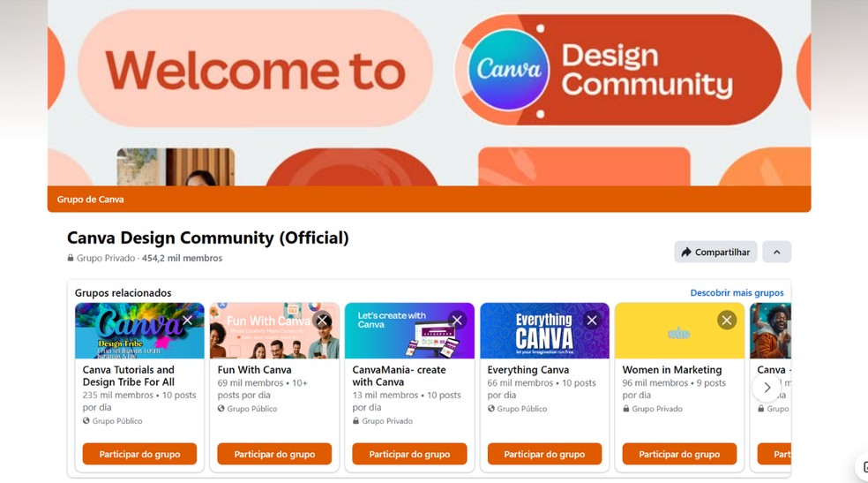The image size is (868, 483).
Task: Click the Grupo de Canva banner label
Action: click(x=90, y=200)
